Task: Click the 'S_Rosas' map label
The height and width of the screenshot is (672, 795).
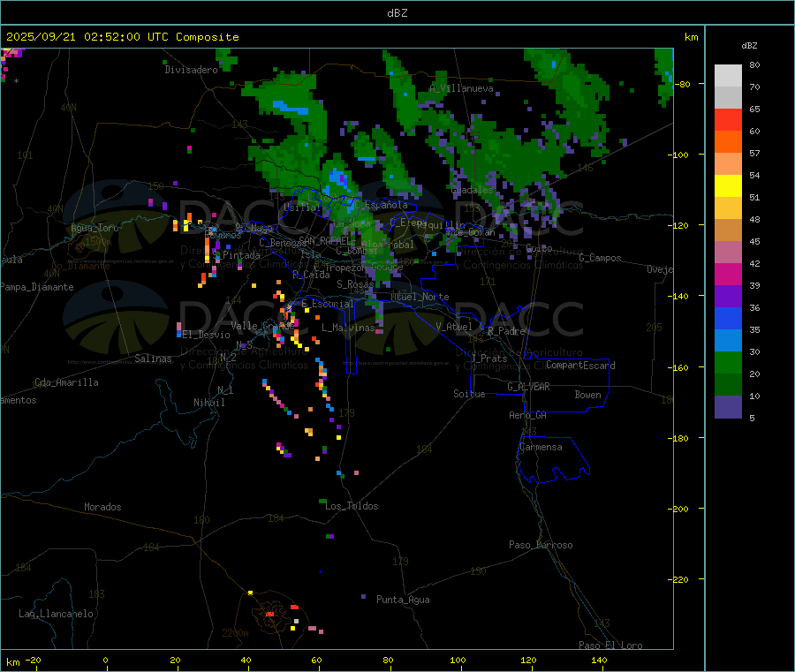Action: point(355,284)
